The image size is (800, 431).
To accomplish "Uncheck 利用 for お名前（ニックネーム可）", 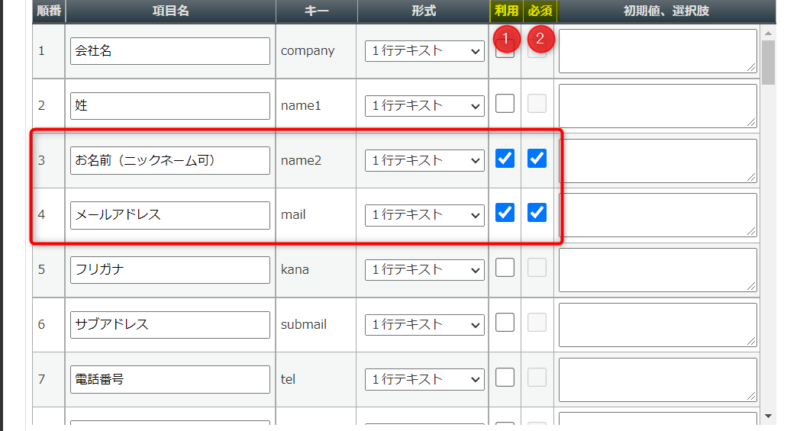I will (505, 158).
